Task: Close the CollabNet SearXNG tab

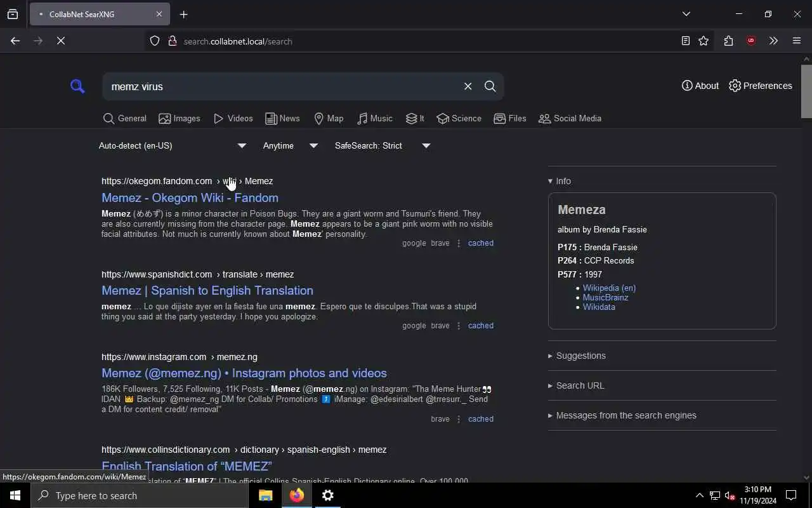Action: pos(159,14)
